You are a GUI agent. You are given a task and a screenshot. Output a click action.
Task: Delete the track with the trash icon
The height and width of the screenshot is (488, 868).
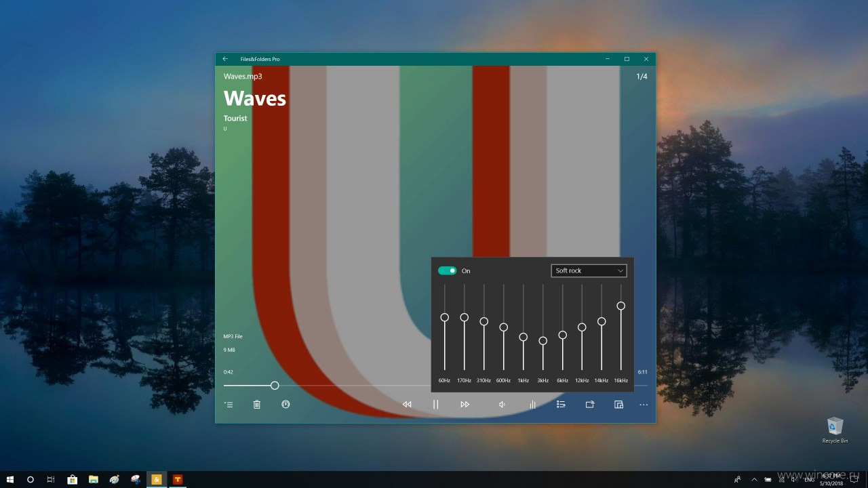[257, 405]
